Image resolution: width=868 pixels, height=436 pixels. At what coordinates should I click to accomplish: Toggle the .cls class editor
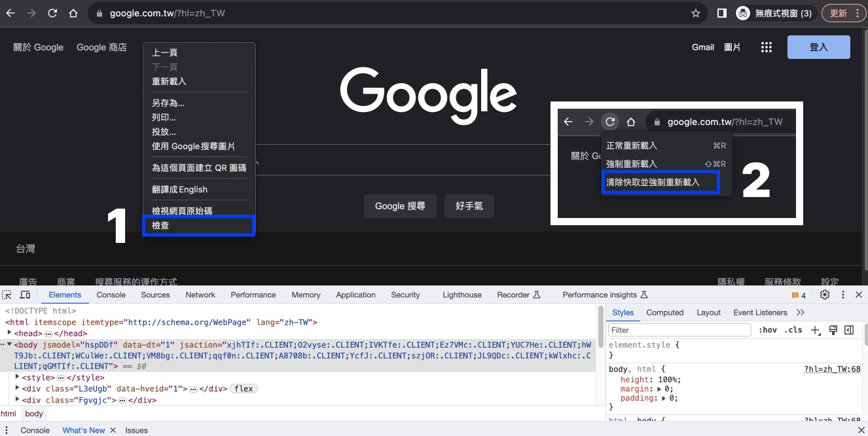(x=793, y=330)
